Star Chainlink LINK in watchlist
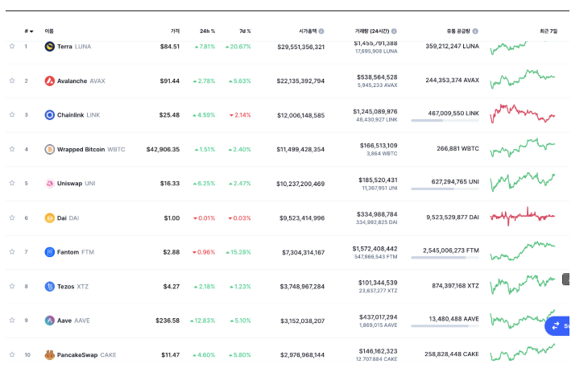588x381 pixels. point(12,114)
